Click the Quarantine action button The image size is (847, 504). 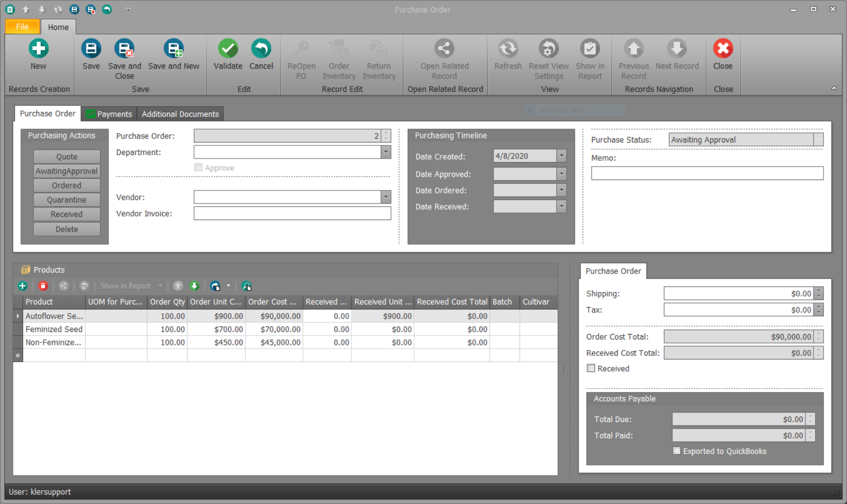tap(66, 200)
